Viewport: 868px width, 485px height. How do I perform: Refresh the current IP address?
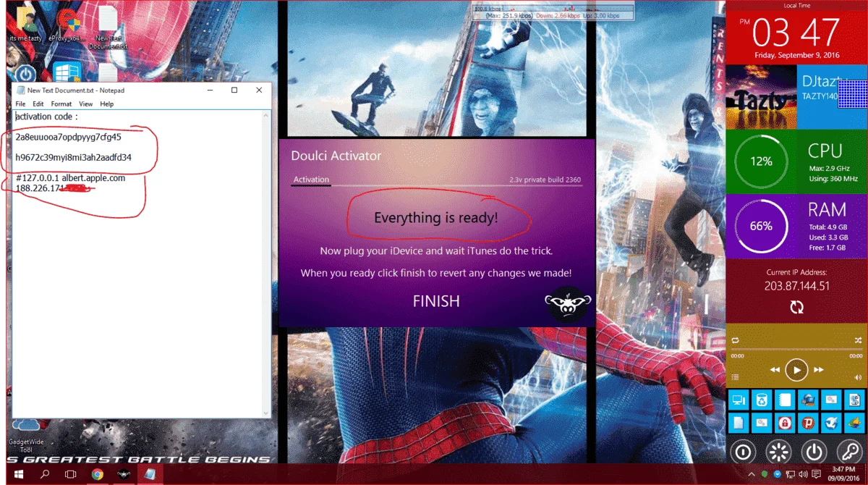(796, 307)
